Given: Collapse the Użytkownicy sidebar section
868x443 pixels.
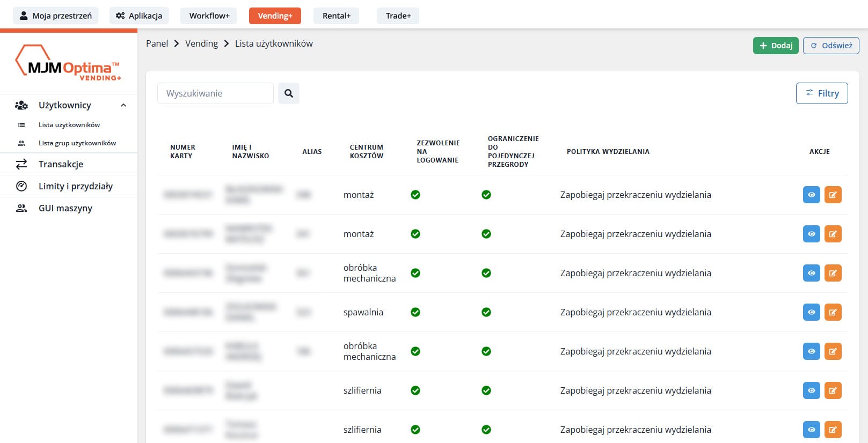Looking at the screenshot, I should click(123, 105).
